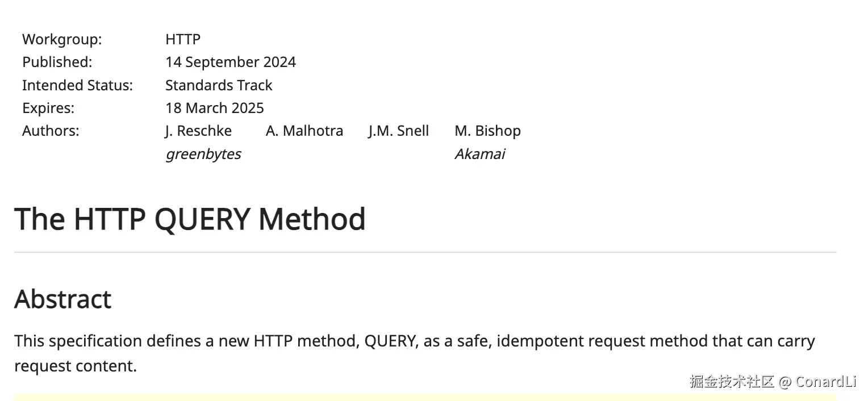Image resolution: width=868 pixels, height=401 pixels.
Task: Click the Workgroup label
Action: click(x=62, y=39)
